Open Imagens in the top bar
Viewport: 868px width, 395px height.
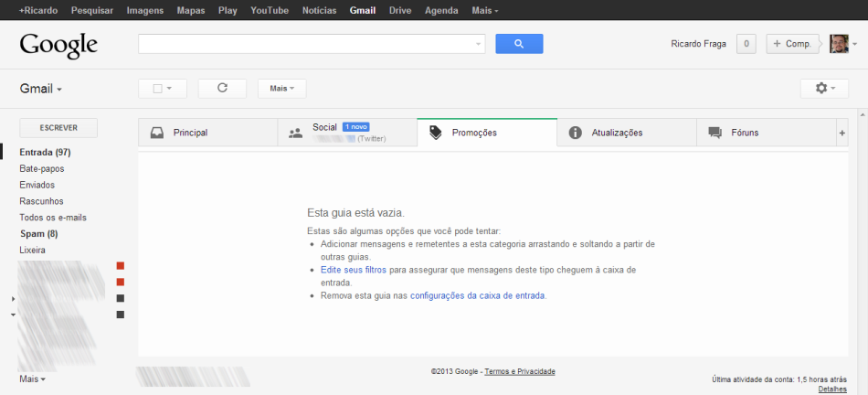[144, 11]
